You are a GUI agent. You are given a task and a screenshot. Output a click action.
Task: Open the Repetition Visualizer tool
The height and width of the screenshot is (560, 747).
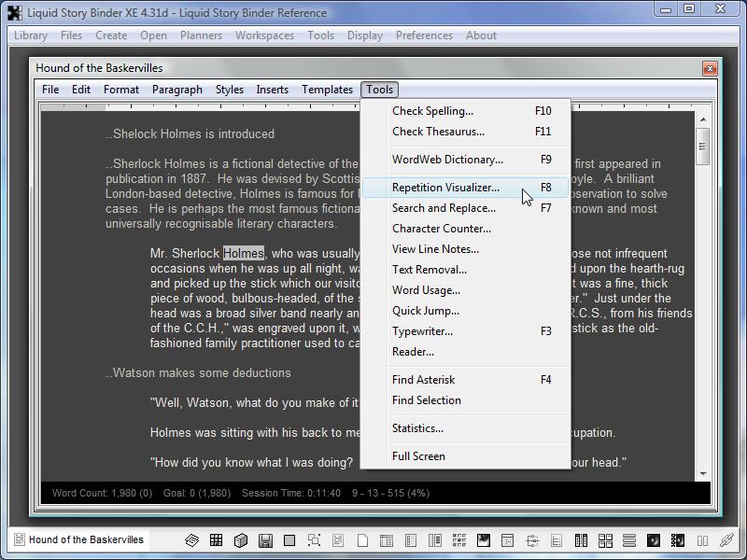point(445,188)
